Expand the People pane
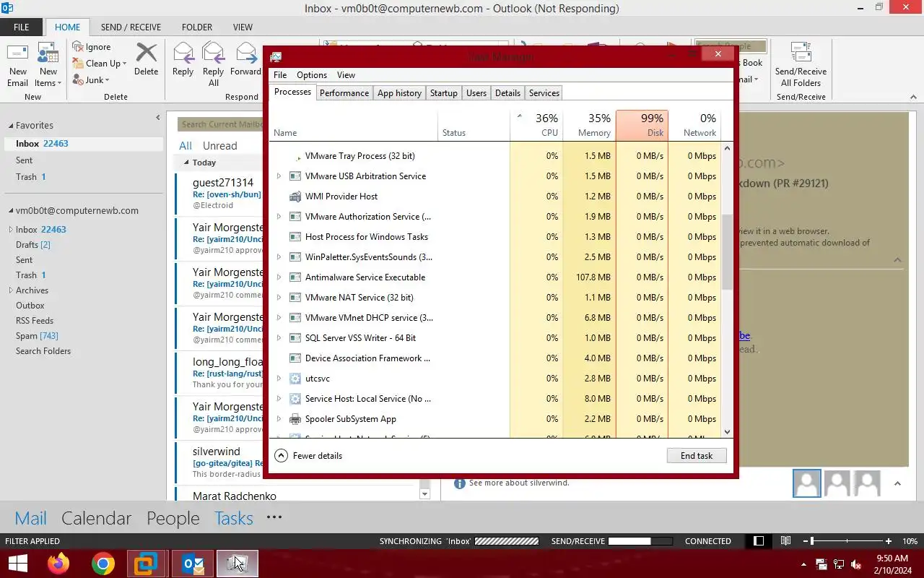This screenshot has height=578, width=924. [897, 484]
